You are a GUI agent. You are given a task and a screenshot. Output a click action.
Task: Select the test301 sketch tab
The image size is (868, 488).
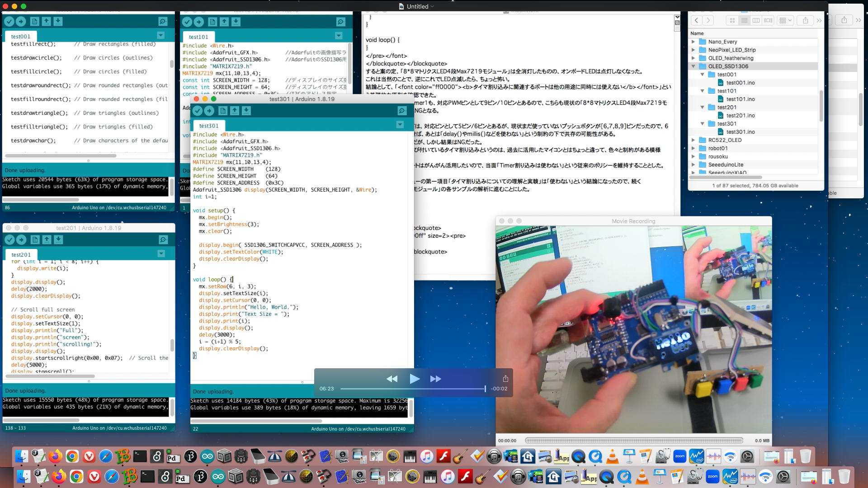(208, 126)
